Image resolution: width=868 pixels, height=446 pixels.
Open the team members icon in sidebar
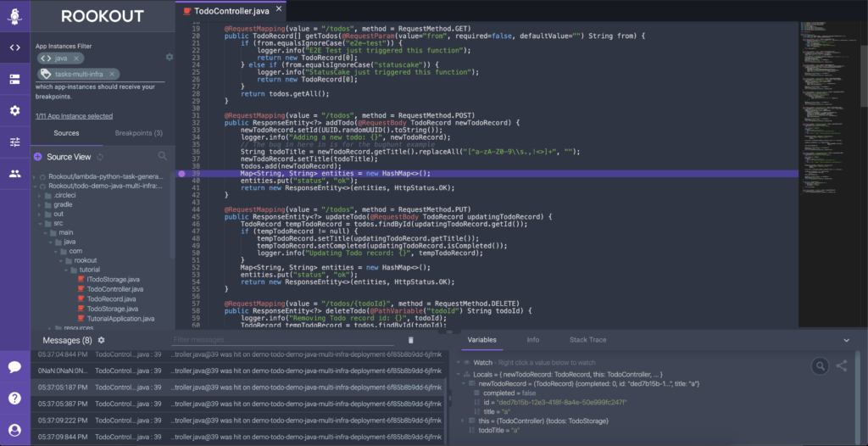point(15,174)
